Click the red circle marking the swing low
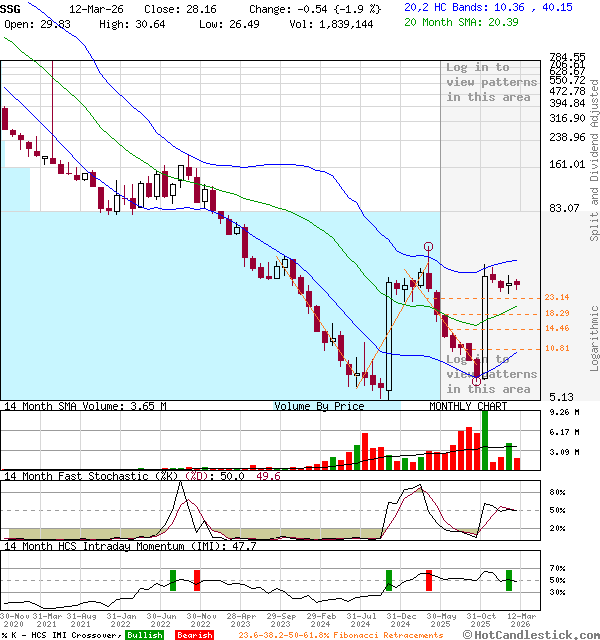 tap(477, 380)
